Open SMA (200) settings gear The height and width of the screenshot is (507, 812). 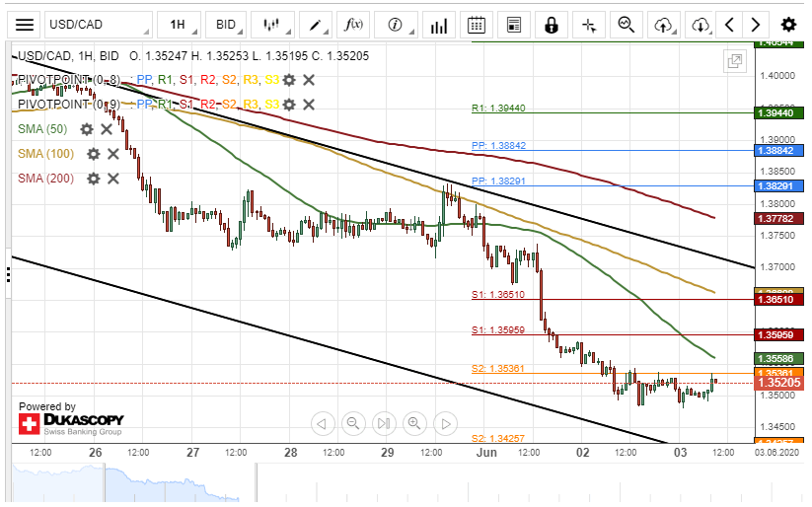(x=93, y=179)
